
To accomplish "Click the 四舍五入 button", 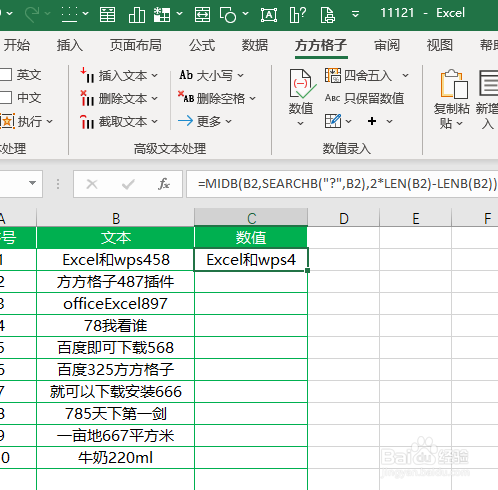I will pos(359,75).
